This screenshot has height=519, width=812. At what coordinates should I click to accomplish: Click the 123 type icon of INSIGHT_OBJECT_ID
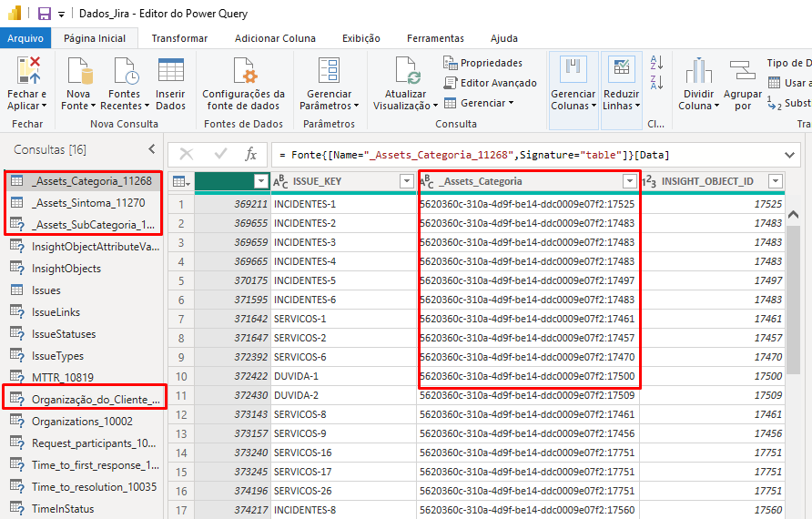(649, 181)
